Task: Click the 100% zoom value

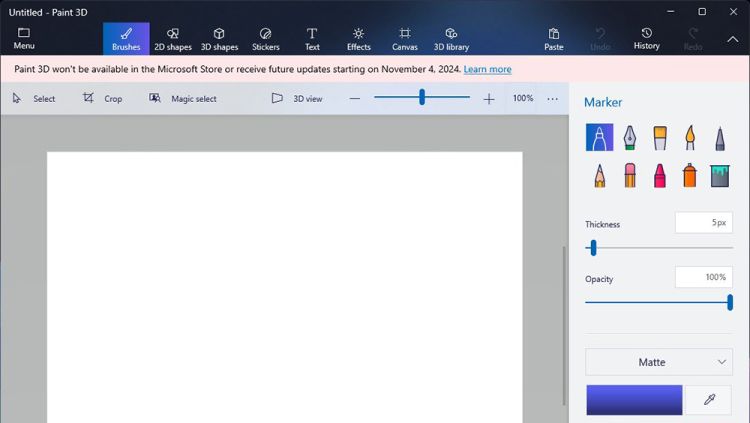Action: click(x=523, y=98)
